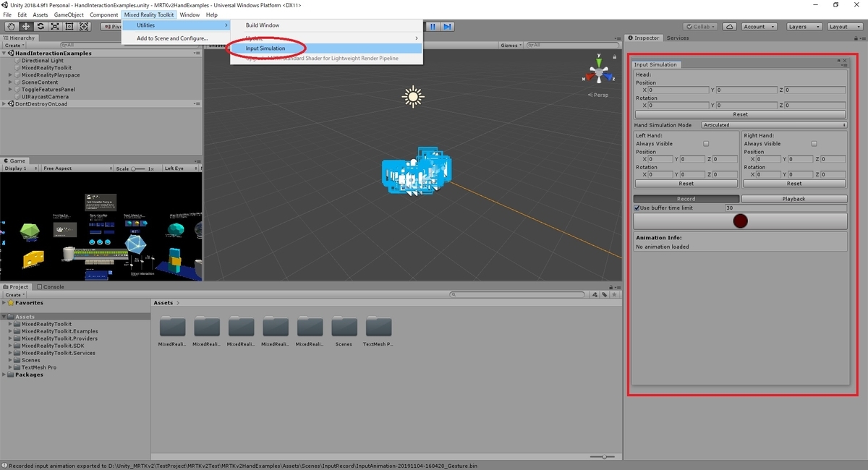Toggle Always Visible for the Right Hand
Viewport: 868px width, 470px height.
click(814, 143)
